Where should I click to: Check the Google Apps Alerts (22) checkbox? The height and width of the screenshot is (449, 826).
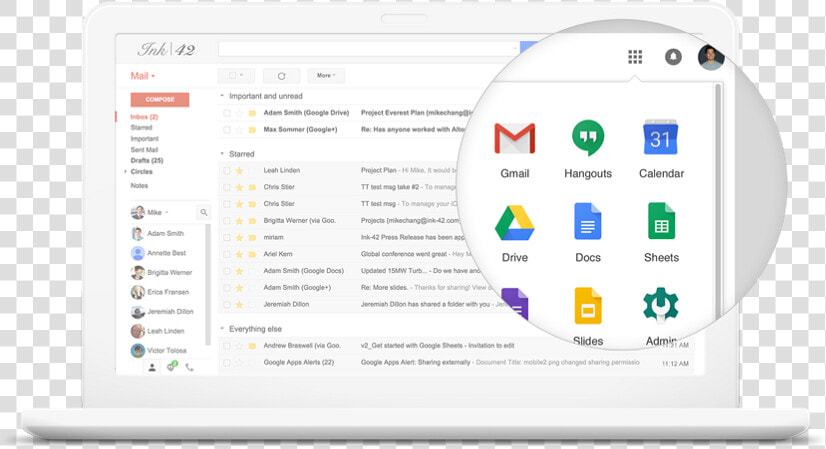[227, 363]
